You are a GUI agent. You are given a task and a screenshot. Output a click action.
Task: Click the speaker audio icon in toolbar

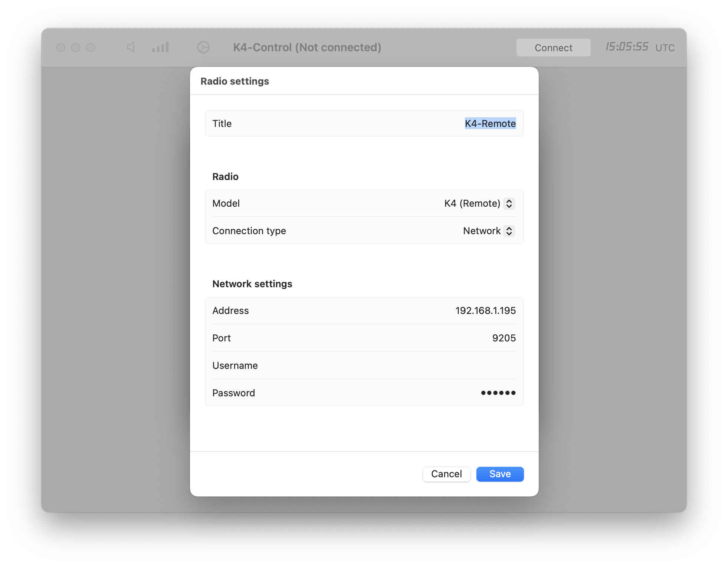pyautogui.click(x=131, y=47)
